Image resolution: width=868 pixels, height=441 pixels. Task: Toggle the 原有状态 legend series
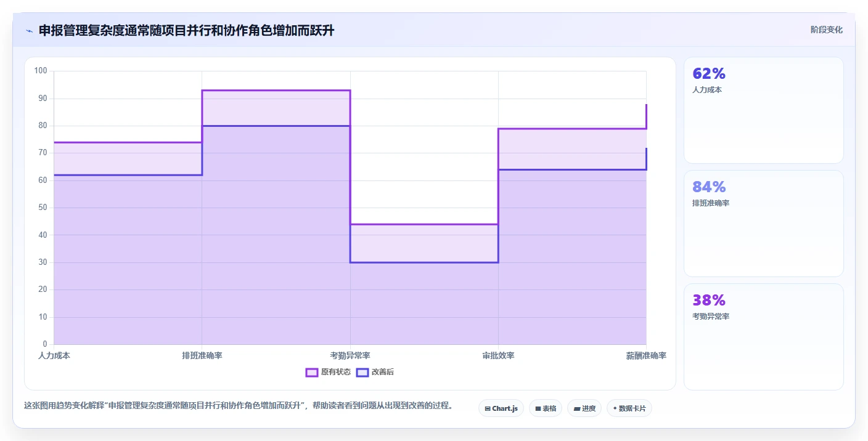tap(329, 372)
